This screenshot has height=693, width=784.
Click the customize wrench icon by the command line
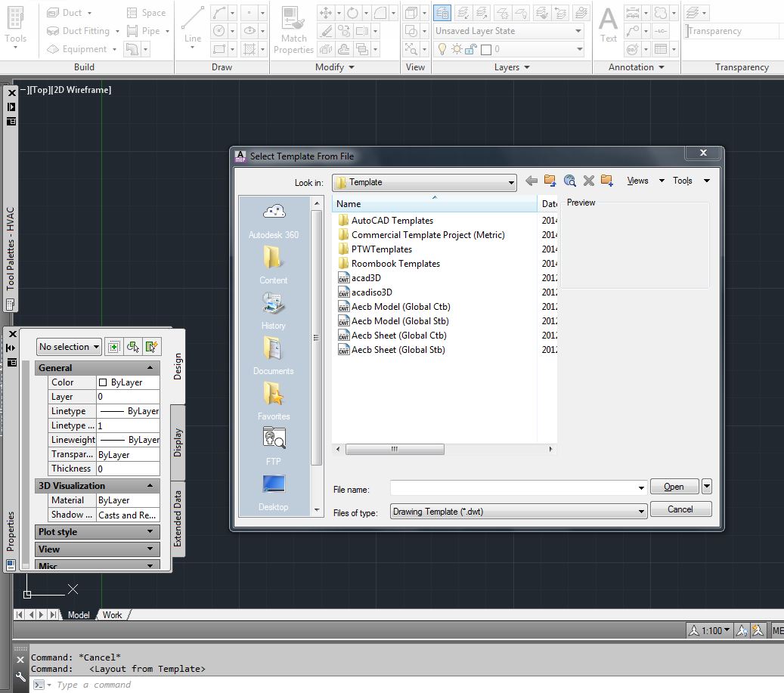pyautogui.click(x=20, y=677)
